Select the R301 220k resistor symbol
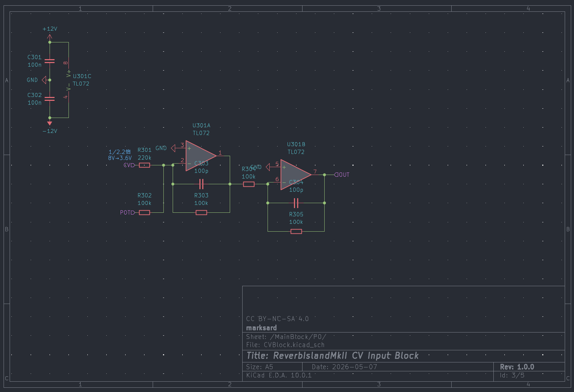Image resolution: width=574 pixels, height=392 pixels. (144, 165)
